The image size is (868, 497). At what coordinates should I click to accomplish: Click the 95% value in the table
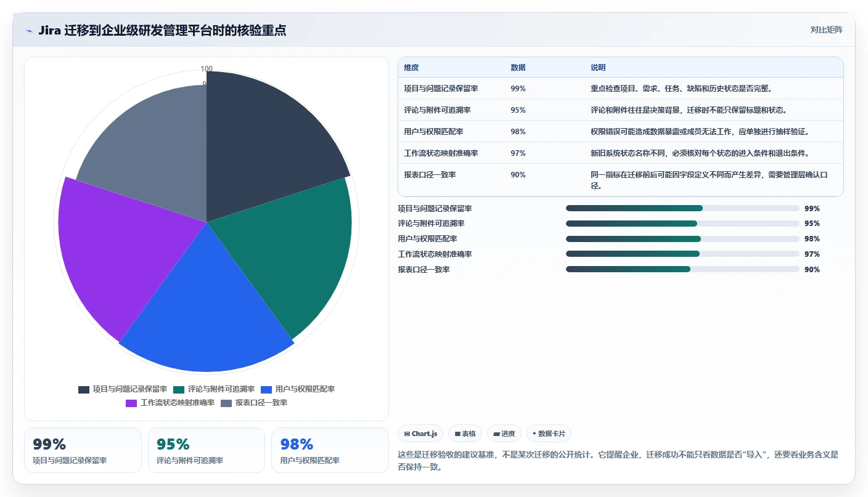(518, 110)
